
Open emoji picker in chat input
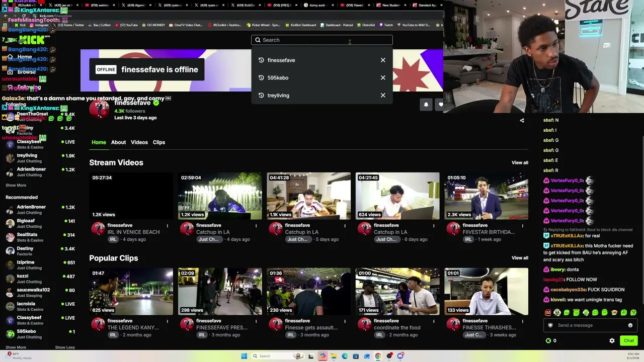point(630,325)
